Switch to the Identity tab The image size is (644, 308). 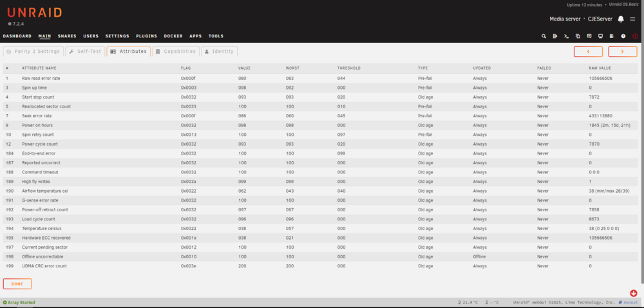coord(220,52)
